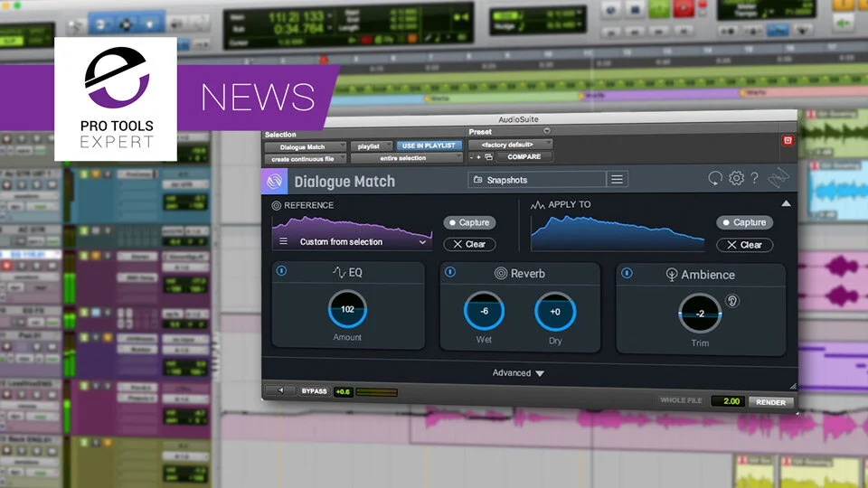The width and height of the screenshot is (868, 488).
Task: Open the help question mark icon
Action: pos(754,178)
